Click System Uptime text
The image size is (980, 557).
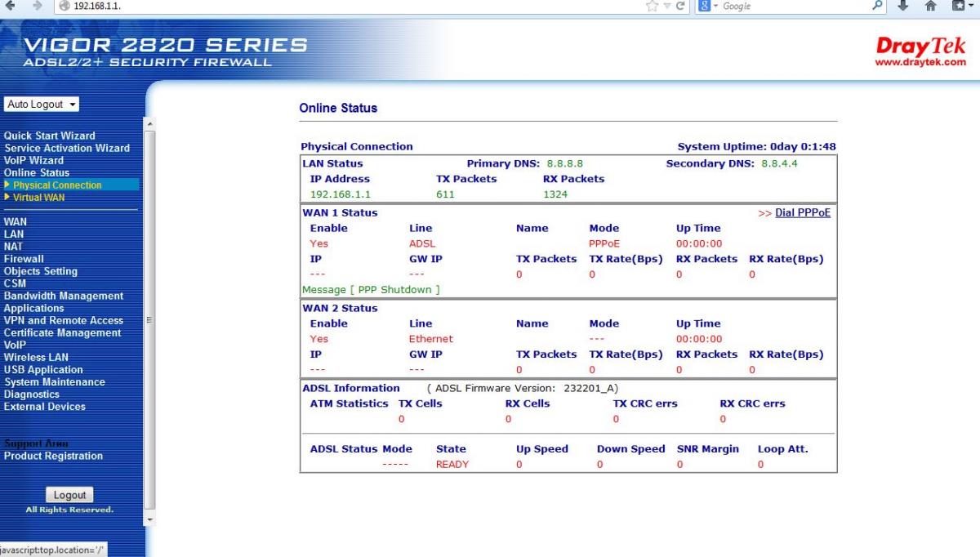pyautogui.click(x=756, y=147)
